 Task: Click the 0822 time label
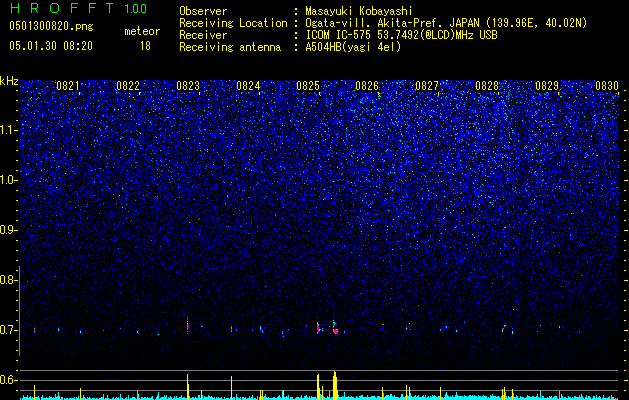(x=128, y=86)
